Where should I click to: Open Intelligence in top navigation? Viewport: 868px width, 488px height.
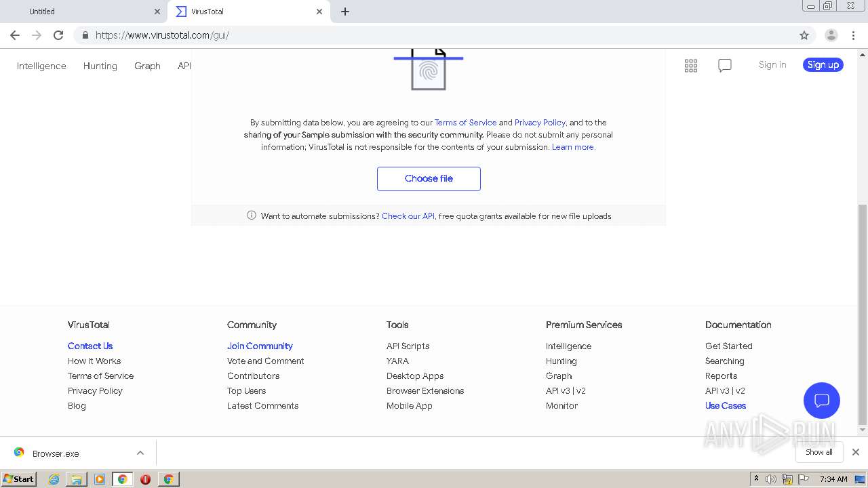[x=41, y=66]
